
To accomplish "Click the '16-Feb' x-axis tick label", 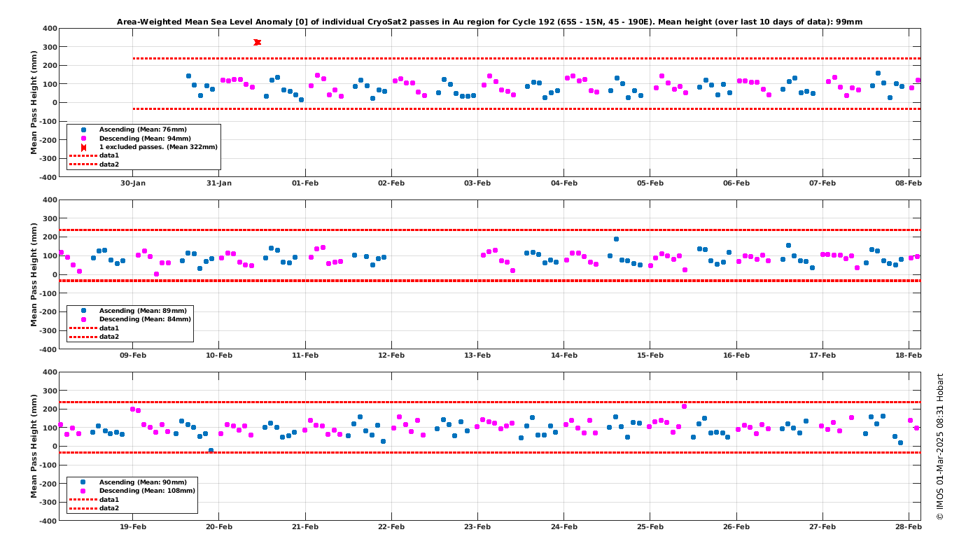I will coord(736,356).
